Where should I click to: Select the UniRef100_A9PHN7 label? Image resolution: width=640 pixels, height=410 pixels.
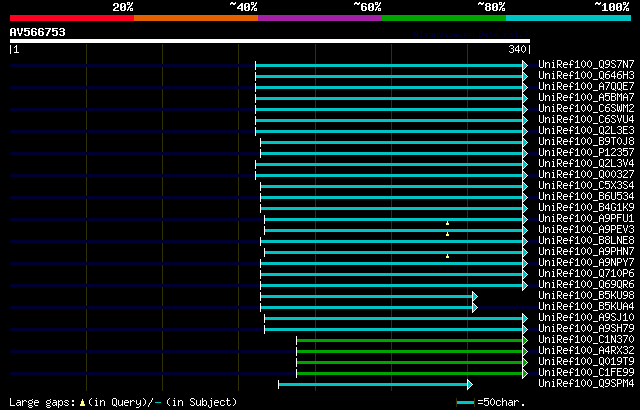pos(586,252)
